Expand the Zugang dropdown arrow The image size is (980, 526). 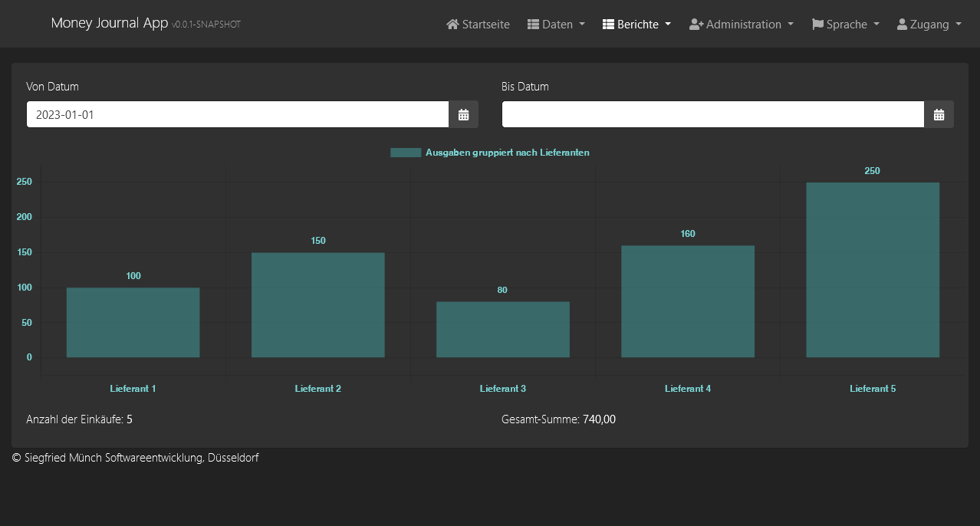[x=959, y=25]
